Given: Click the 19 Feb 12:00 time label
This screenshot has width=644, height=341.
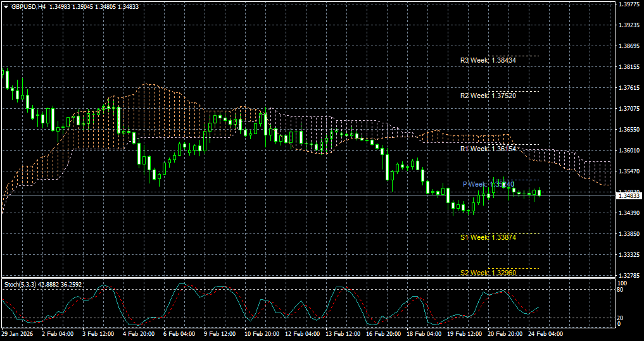Looking at the screenshot, I should [x=465, y=334].
